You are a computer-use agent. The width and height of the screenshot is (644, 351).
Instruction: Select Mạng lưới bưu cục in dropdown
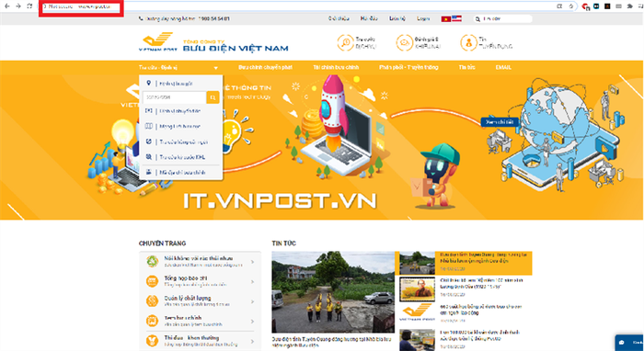[180, 126]
